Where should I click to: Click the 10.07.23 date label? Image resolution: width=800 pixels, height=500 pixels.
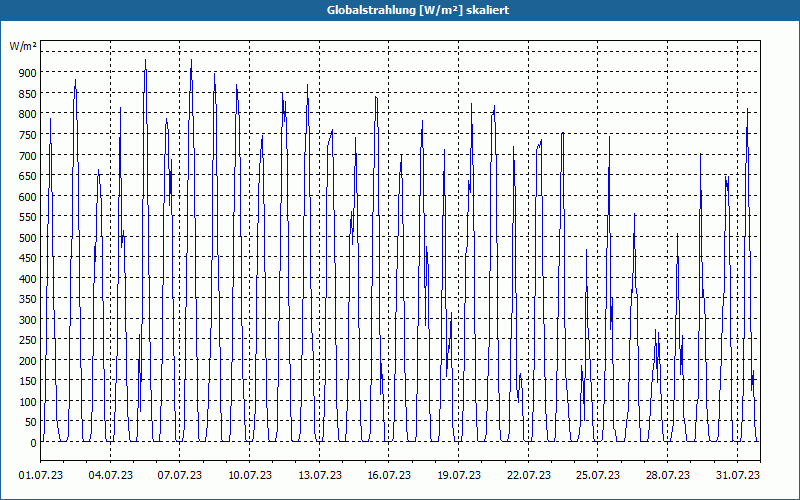(249, 475)
